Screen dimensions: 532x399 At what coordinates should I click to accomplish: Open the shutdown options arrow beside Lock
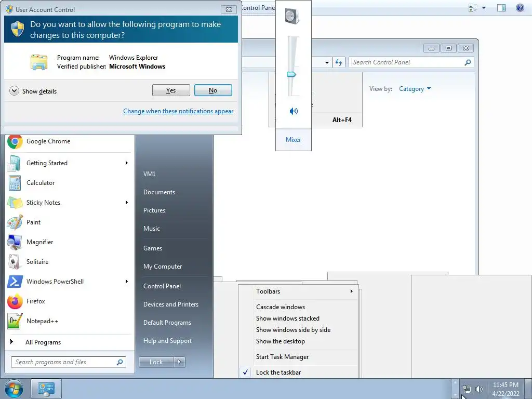[x=179, y=362]
